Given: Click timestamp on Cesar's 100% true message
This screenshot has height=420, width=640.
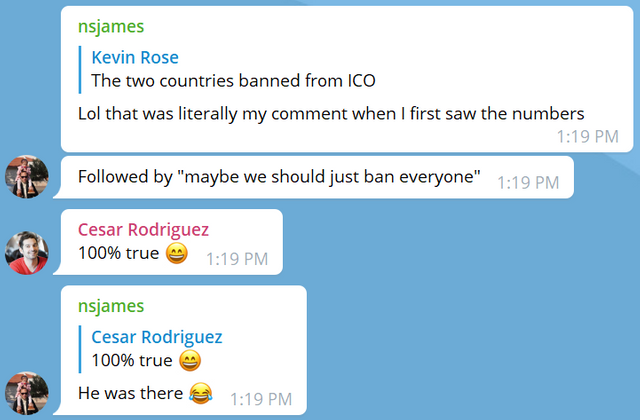Looking at the screenshot, I should (237, 259).
